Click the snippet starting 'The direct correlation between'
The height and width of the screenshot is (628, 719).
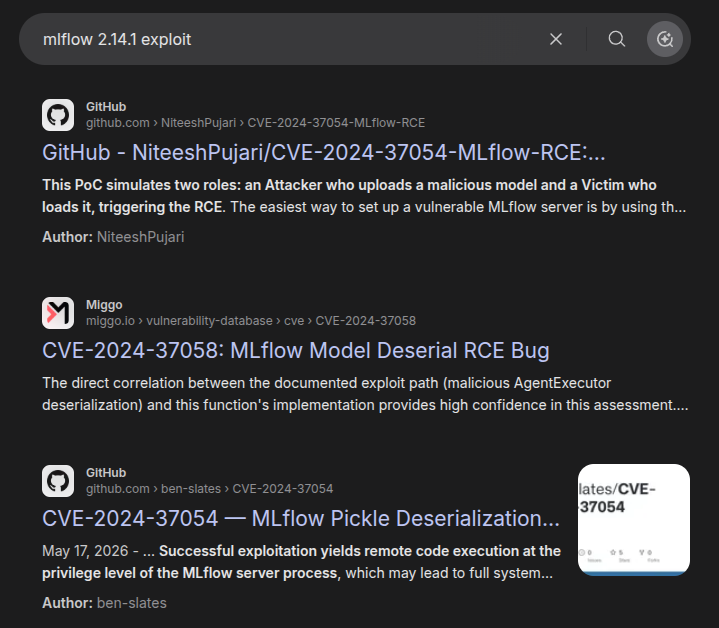(365, 394)
